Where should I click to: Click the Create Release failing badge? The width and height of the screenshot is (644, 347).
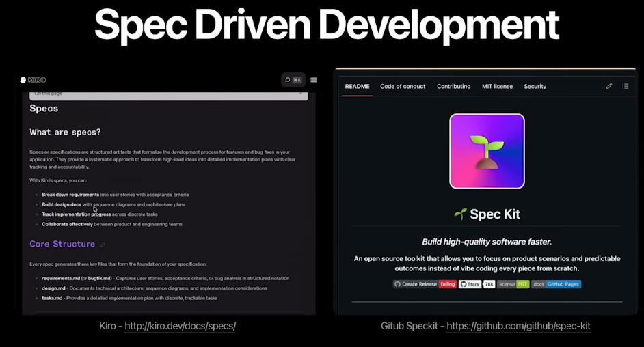425,284
